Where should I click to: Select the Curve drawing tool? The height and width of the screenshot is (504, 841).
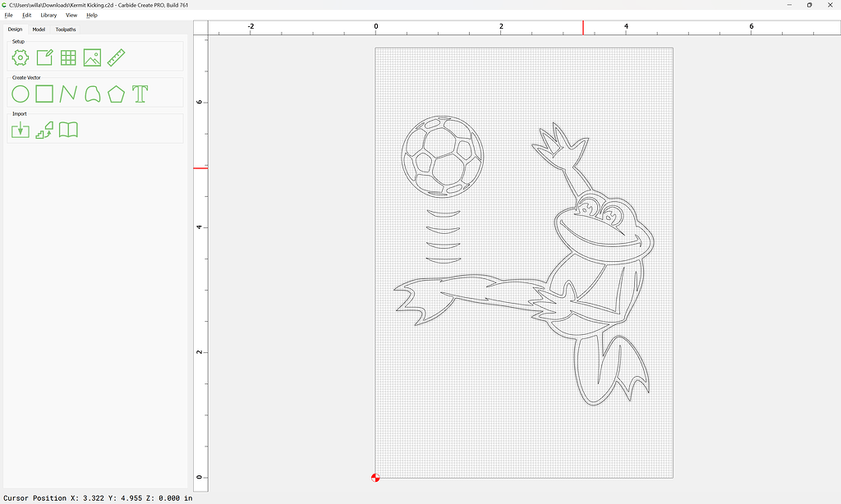(92, 94)
